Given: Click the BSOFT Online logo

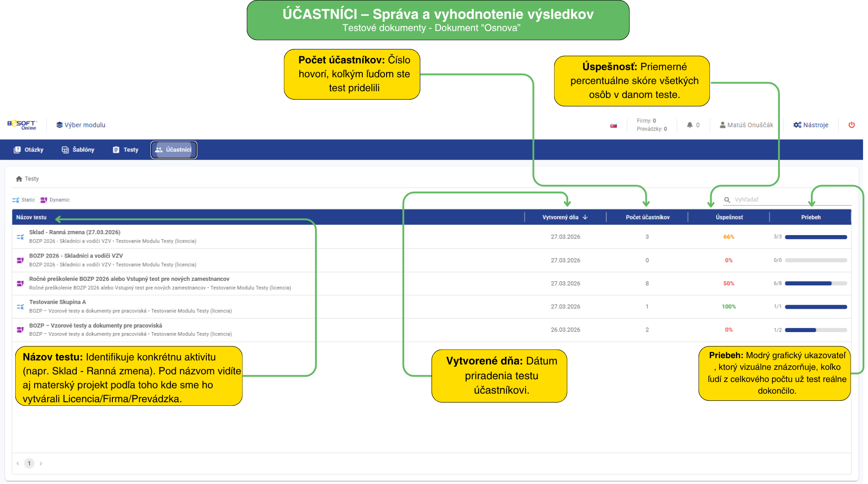Looking at the screenshot, I should tap(22, 125).
